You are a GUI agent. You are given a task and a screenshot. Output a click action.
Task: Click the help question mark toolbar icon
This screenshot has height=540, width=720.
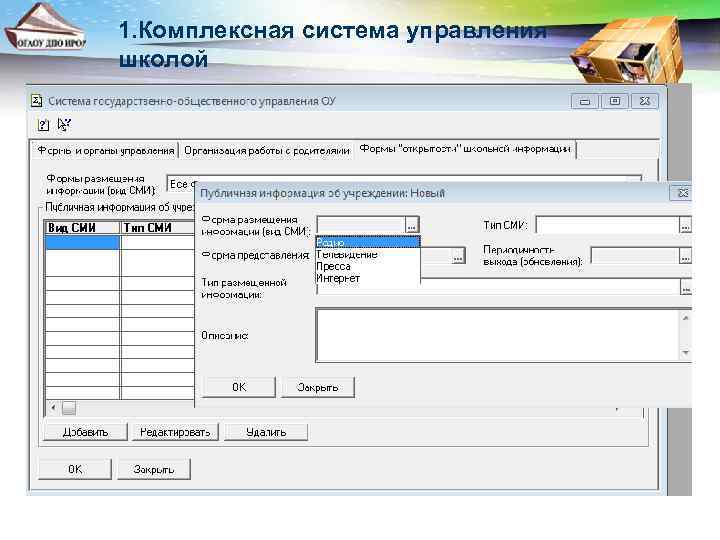click(43, 125)
